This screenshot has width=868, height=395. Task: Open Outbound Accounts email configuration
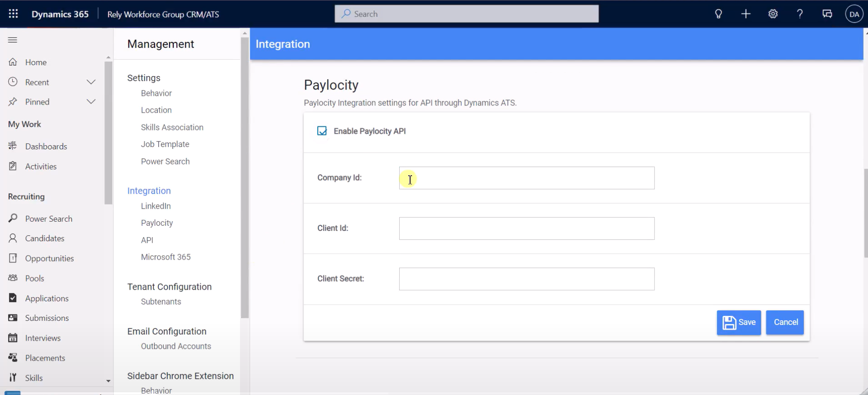[176, 346]
